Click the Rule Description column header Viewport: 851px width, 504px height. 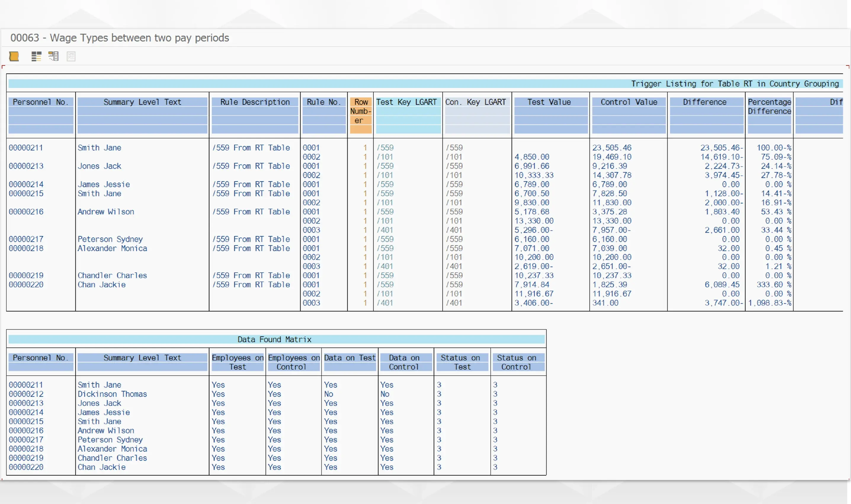click(255, 102)
